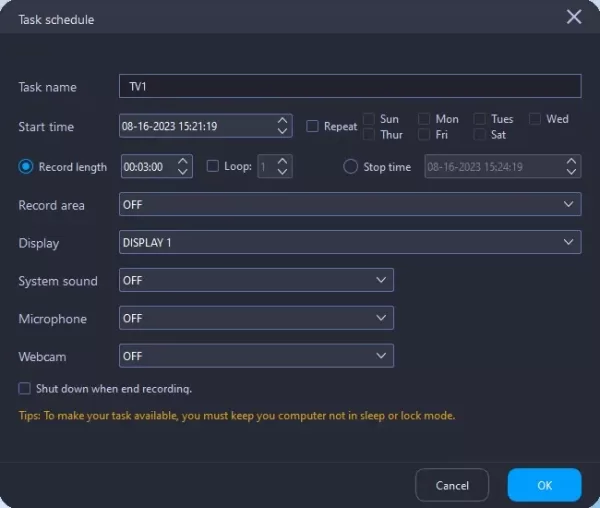Image resolution: width=600 pixels, height=508 pixels.
Task: Check the Mon day checkbox
Action: 424,119
